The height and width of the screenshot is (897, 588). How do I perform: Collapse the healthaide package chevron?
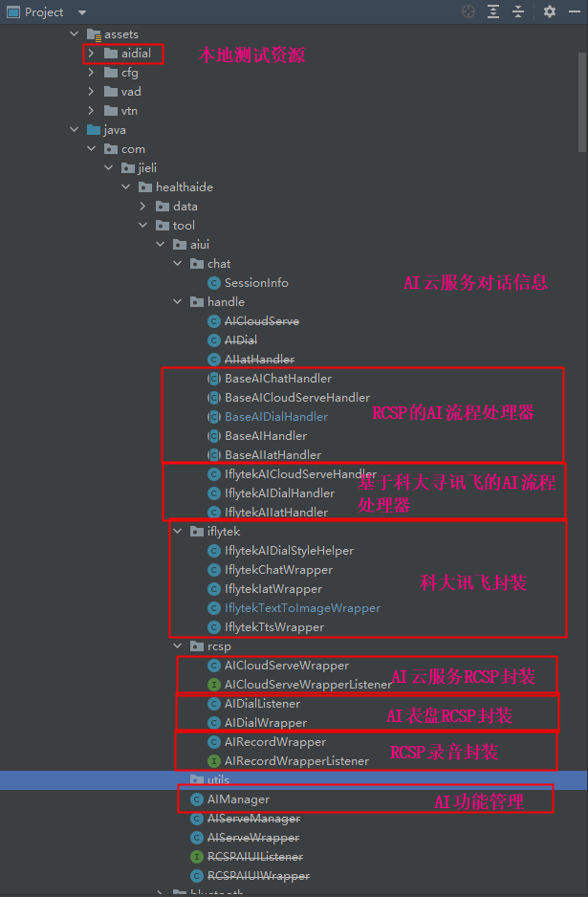(x=126, y=187)
